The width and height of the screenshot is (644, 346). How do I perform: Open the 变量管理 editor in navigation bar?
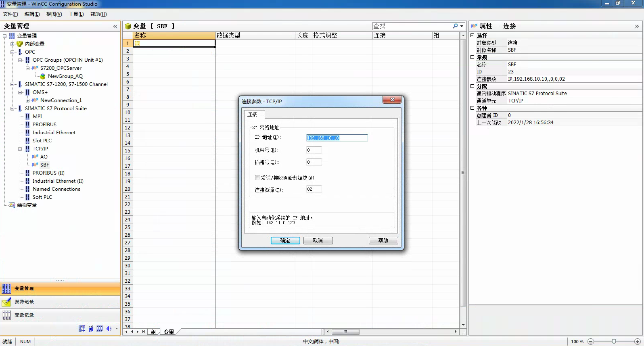(60, 288)
